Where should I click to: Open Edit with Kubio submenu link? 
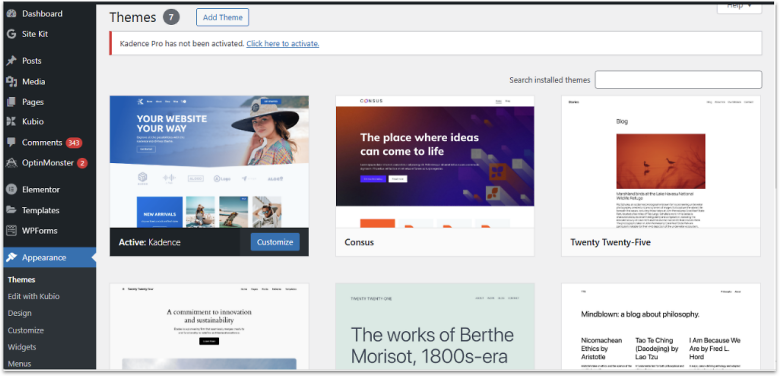[33, 296]
